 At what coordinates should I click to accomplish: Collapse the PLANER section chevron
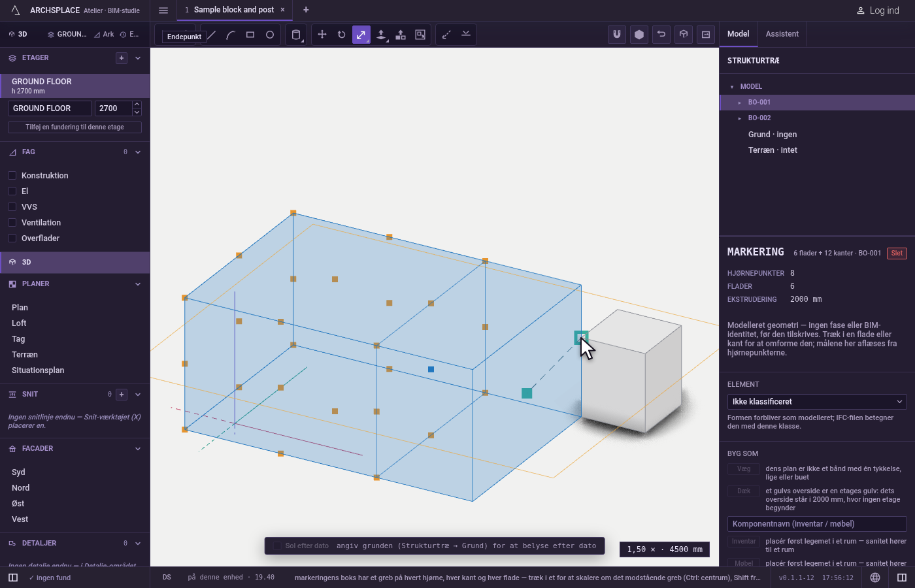tap(138, 284)
